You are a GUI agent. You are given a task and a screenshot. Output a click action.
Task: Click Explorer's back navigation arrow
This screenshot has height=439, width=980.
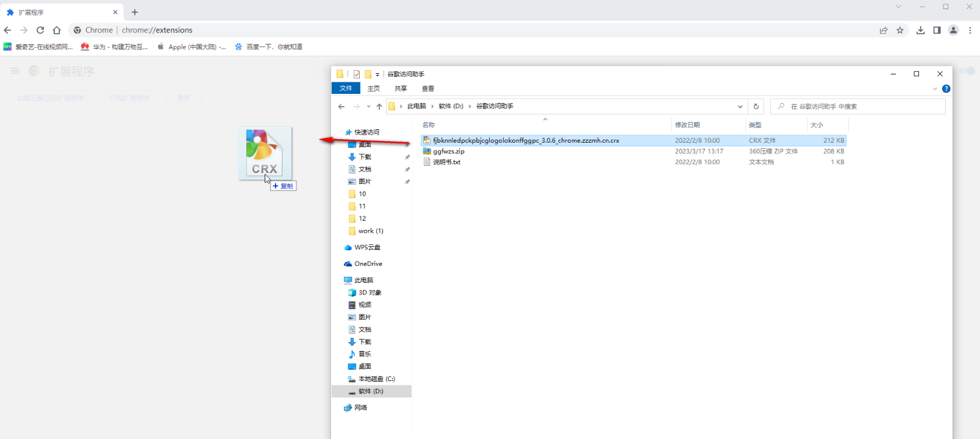[342, 107]
